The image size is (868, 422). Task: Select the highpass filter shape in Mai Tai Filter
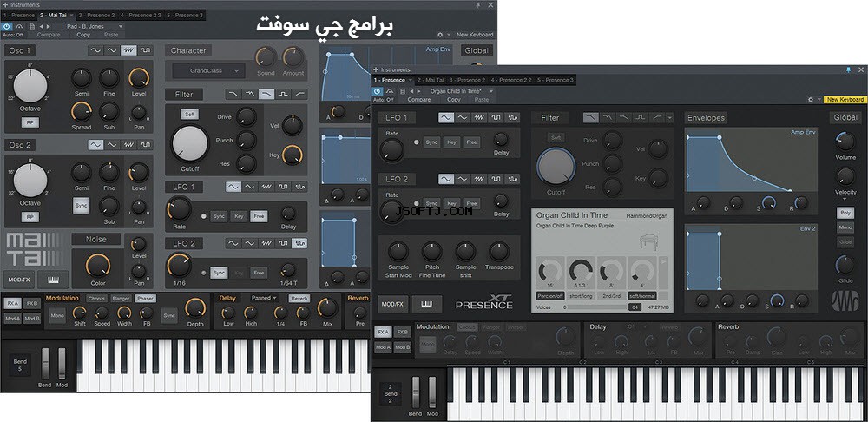[299, 94]
